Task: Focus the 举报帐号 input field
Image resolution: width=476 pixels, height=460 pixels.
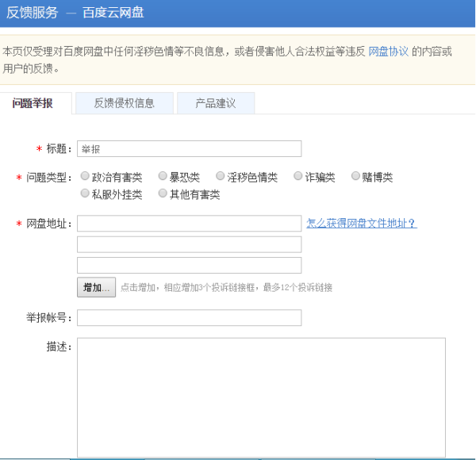Action: (189, 318)
